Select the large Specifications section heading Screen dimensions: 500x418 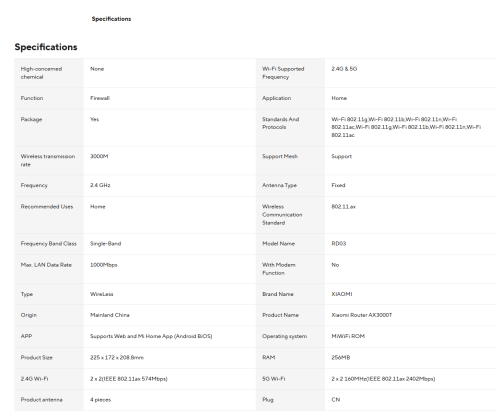point(46,47)
